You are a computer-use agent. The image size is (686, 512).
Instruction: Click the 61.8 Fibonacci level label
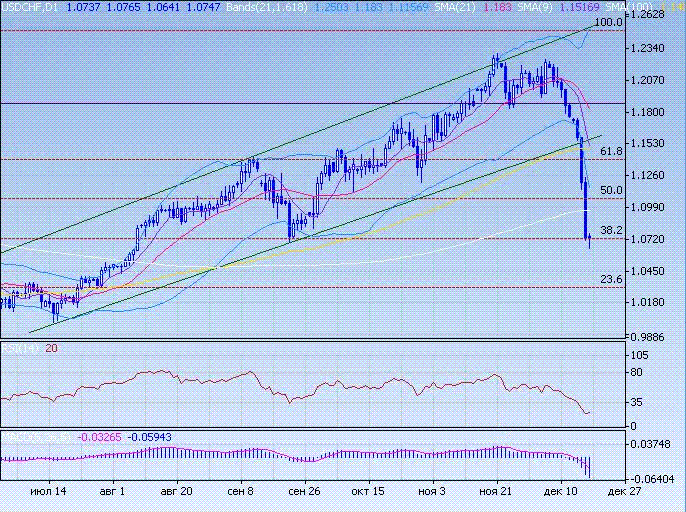(612, 151)
